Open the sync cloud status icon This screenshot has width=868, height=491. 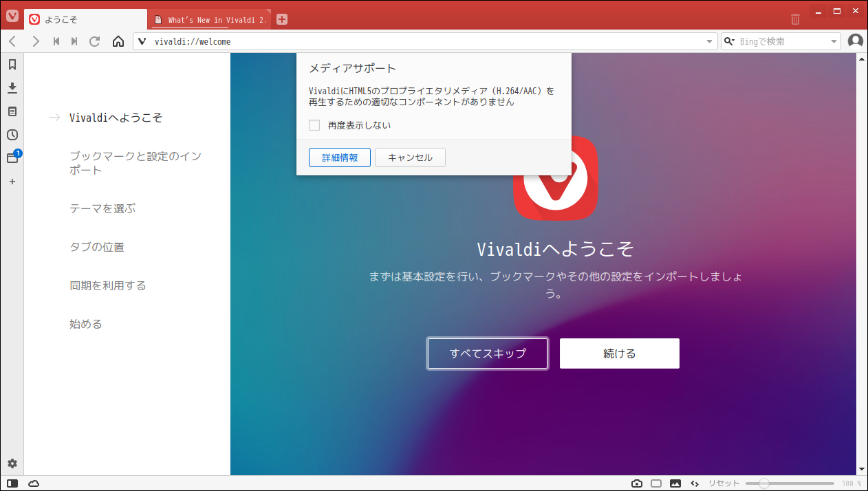[x=34, y=483]
